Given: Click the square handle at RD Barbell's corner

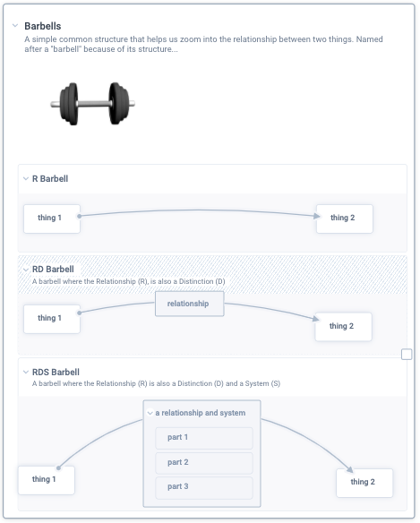Looking at the screenshot, I should pos(407,355).
